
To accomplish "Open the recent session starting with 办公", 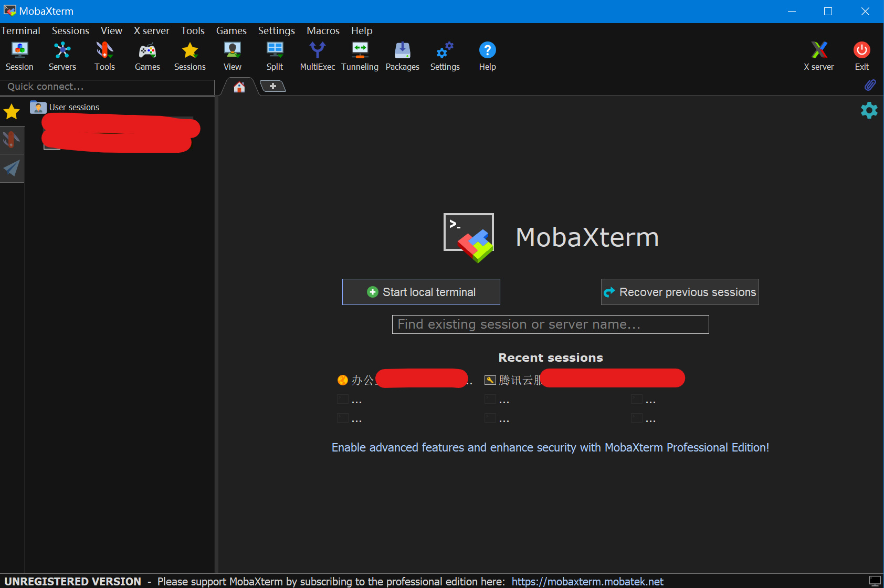I will [x=404, y=380].
